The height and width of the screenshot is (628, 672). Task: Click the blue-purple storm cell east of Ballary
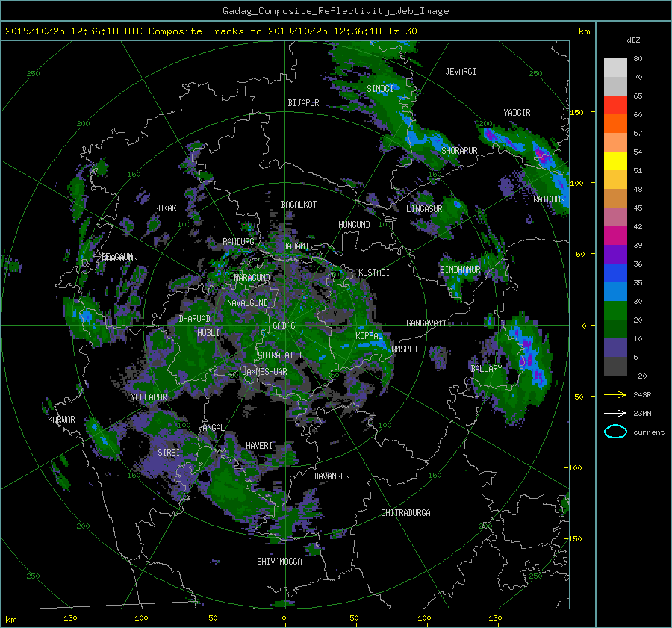click(x=529, y=355)
